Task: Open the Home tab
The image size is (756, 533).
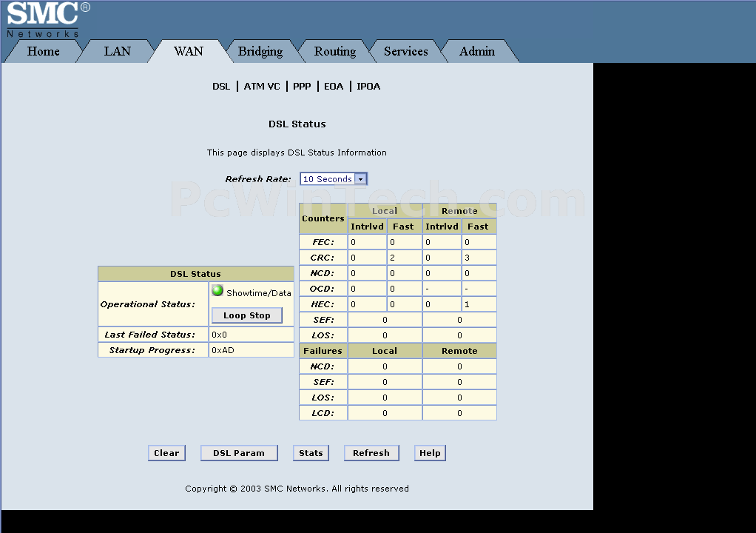Action: pos(44,51)
